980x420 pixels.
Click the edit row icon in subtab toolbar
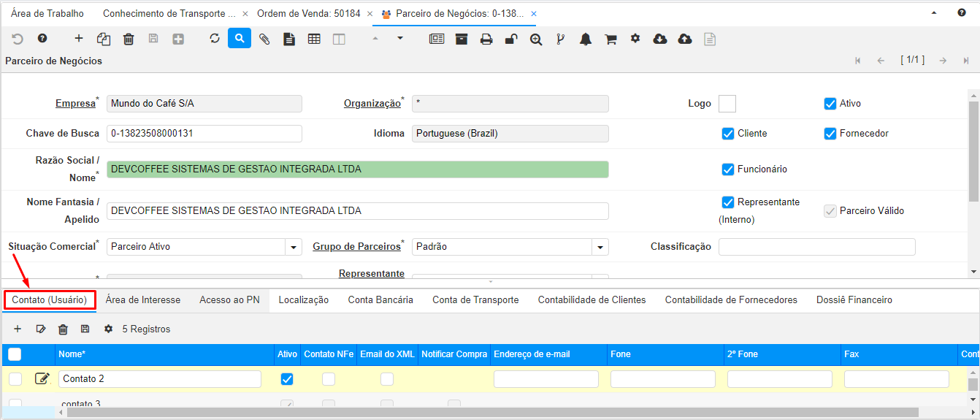point(41,329)
